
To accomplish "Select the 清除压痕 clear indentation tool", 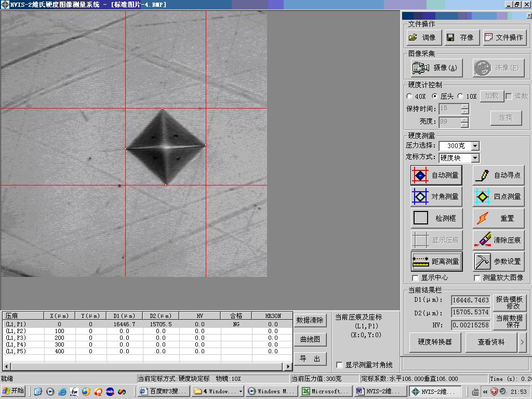I will point(498,240).
